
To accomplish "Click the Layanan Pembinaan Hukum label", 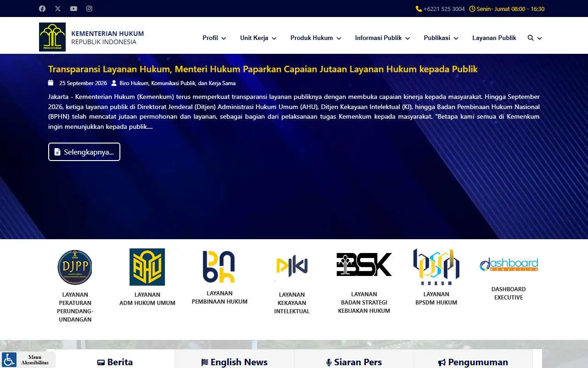I will (220, 298).
